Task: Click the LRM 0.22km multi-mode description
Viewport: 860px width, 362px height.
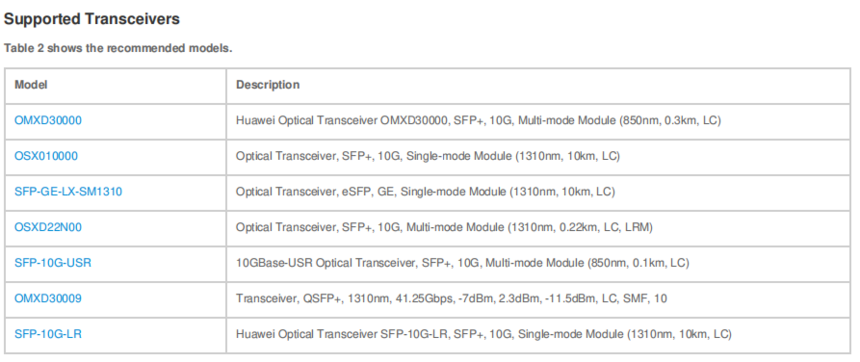Action: pyautogui.click(x=444, y=227)
